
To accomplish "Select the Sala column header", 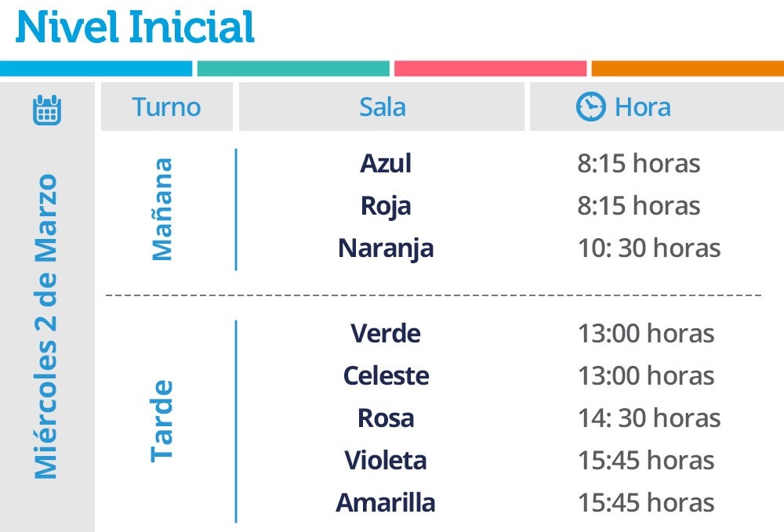I will pos(382,107).
